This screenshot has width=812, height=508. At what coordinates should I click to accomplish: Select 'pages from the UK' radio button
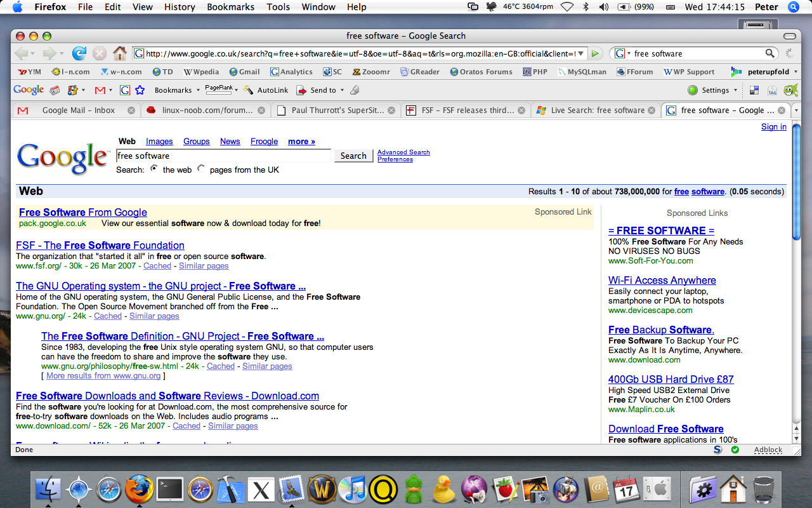[x=201, y=169]
